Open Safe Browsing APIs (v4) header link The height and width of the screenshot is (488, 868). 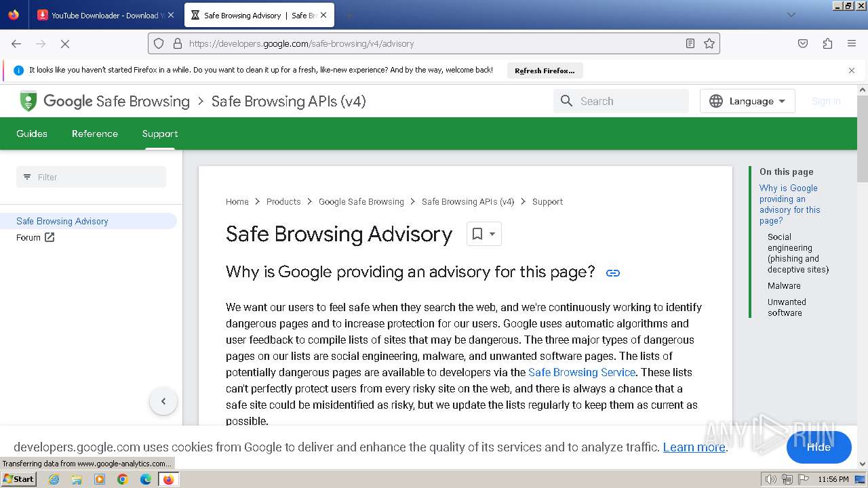[x=288, y=101]
